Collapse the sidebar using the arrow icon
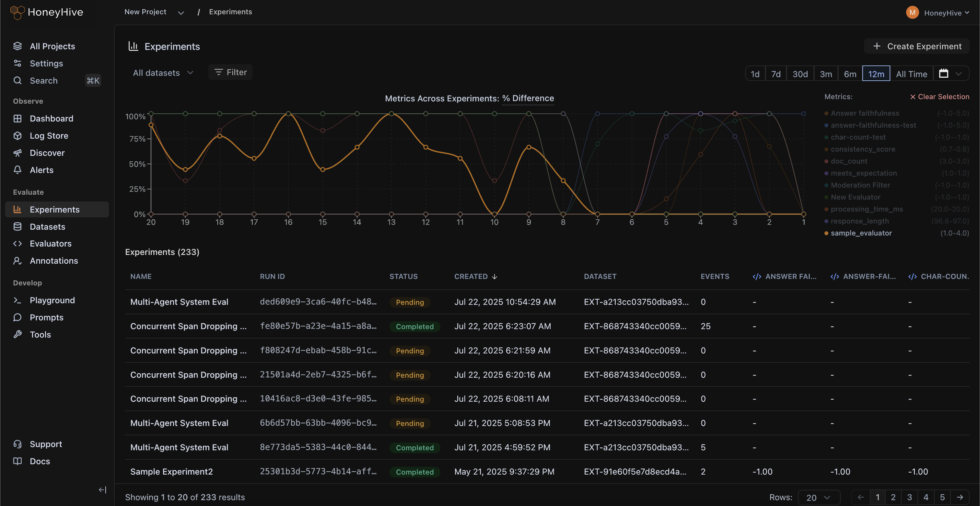Screen dimensions: 980x506 click(102, 490)
